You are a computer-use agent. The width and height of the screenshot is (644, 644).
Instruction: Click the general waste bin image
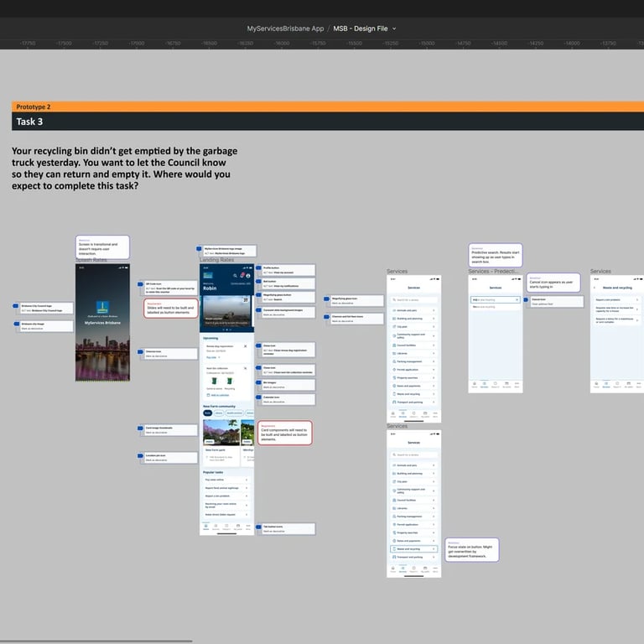pyautogui.click(x=214, y=382)
